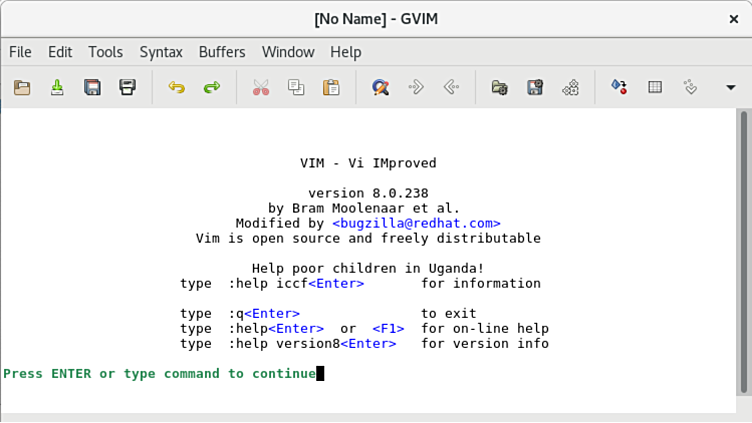
Task: Cut selection with scissors icon
Action: coord(261,88)
